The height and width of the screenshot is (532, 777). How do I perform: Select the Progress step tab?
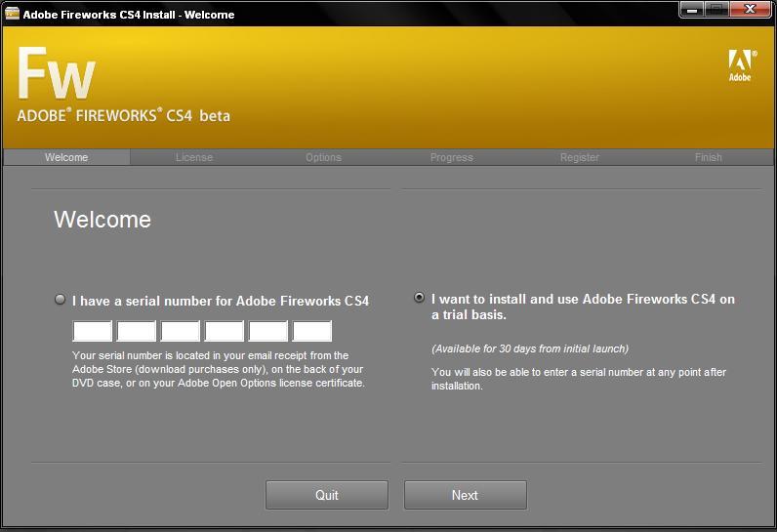click(x=451, y=157)
